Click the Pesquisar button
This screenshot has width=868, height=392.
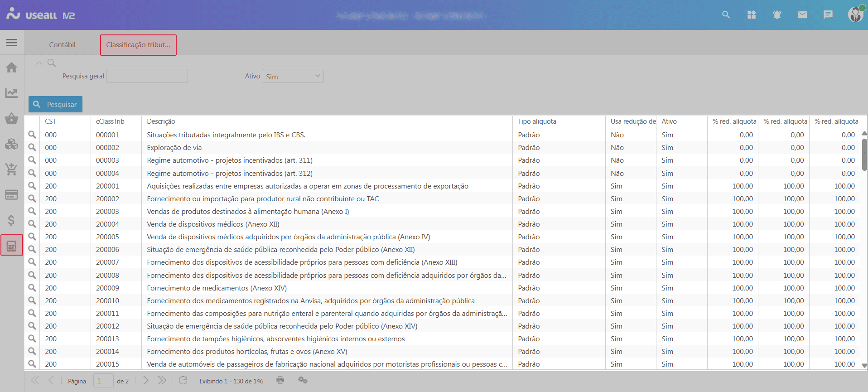pyautogui.click(x=55, y=104)
